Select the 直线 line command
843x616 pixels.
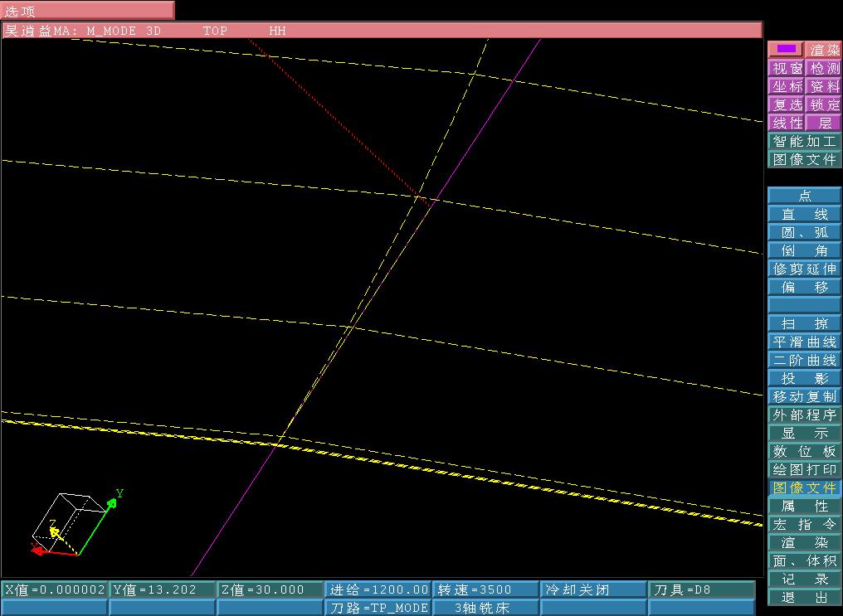[805, 214]
